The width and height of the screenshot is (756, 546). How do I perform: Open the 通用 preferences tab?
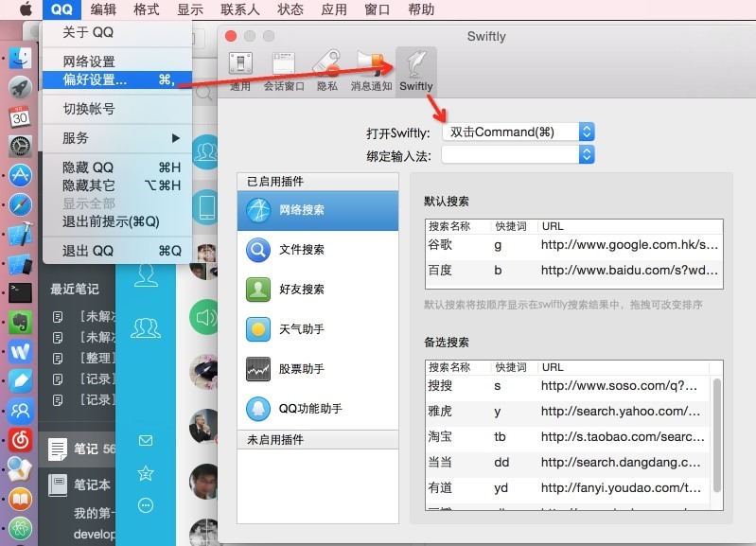tap(240, 71)
